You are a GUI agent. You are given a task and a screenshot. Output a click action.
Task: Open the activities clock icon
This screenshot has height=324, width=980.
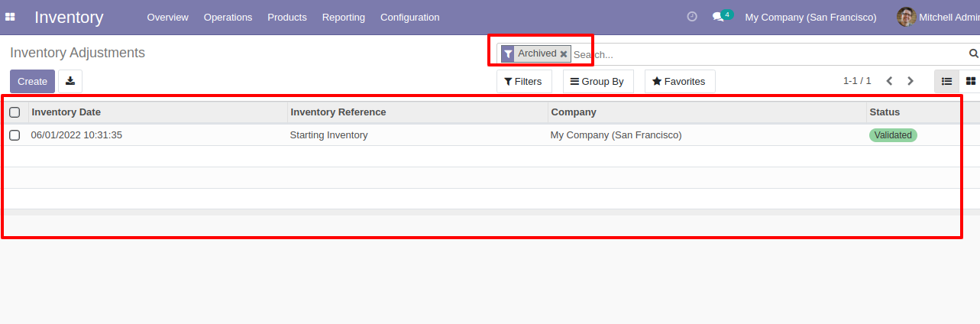pos(692,16)
